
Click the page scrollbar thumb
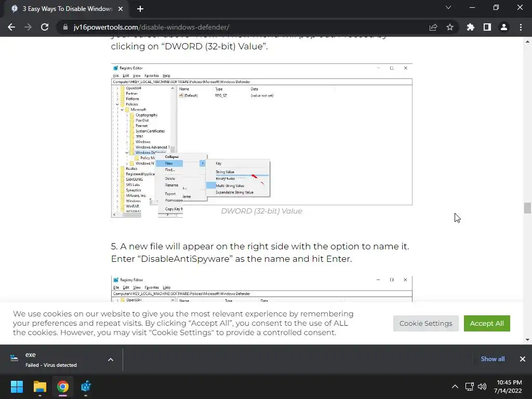click(x=527, y=208)
